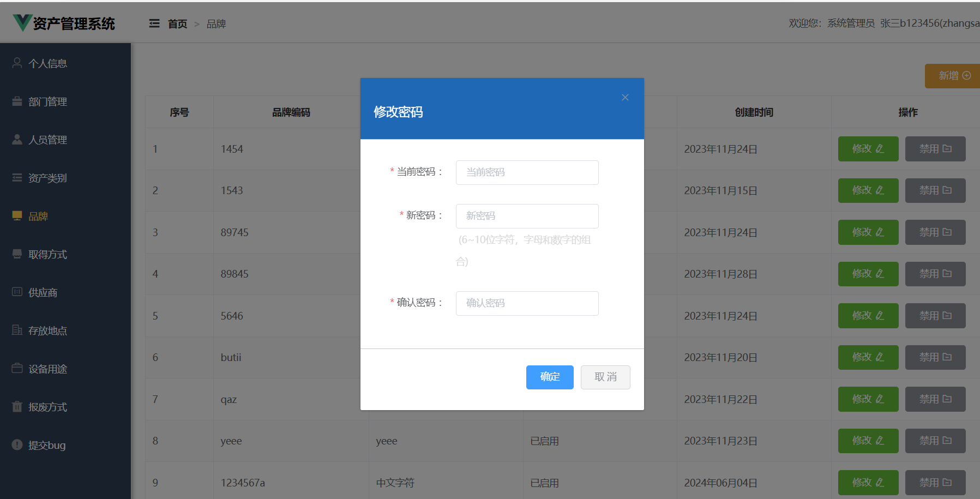Click the 创建时间 column header
This screenshot has height=499, width=980.
coord(754,112)
